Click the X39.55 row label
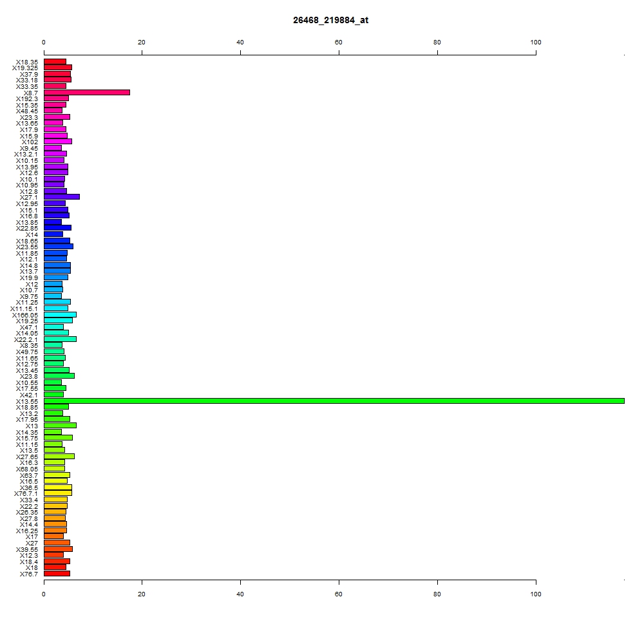The width and height of the screenshot is (644, 644). click(x=27, y=550)
